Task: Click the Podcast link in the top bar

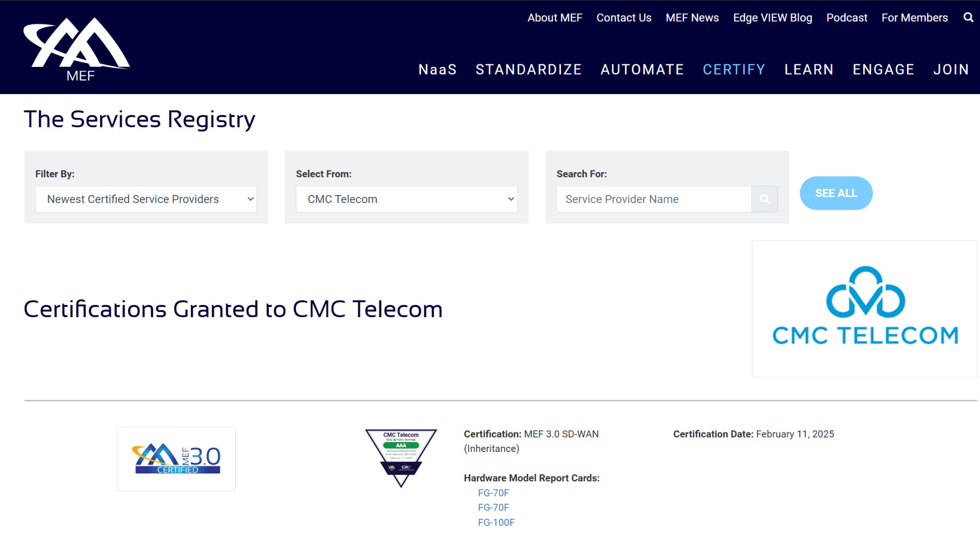Action: tap(846, 17)
